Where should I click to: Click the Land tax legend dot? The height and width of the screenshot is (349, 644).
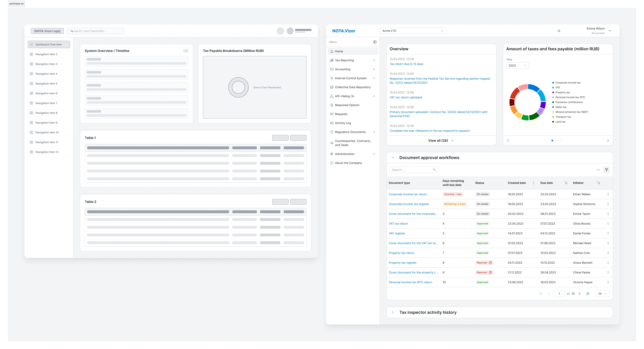553,122
